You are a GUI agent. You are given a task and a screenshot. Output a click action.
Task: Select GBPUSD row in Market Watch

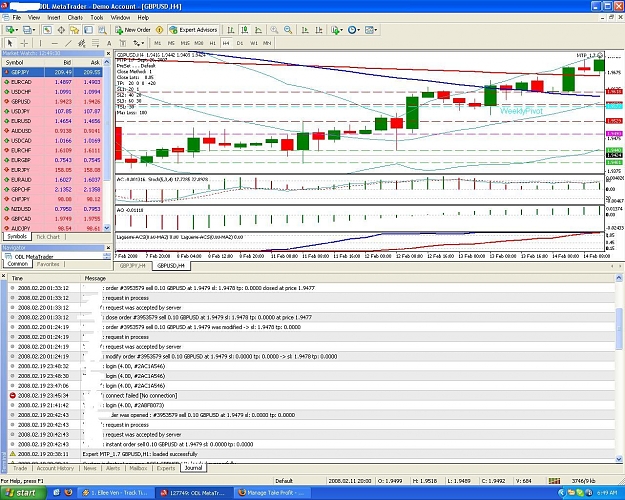(52, 101)
